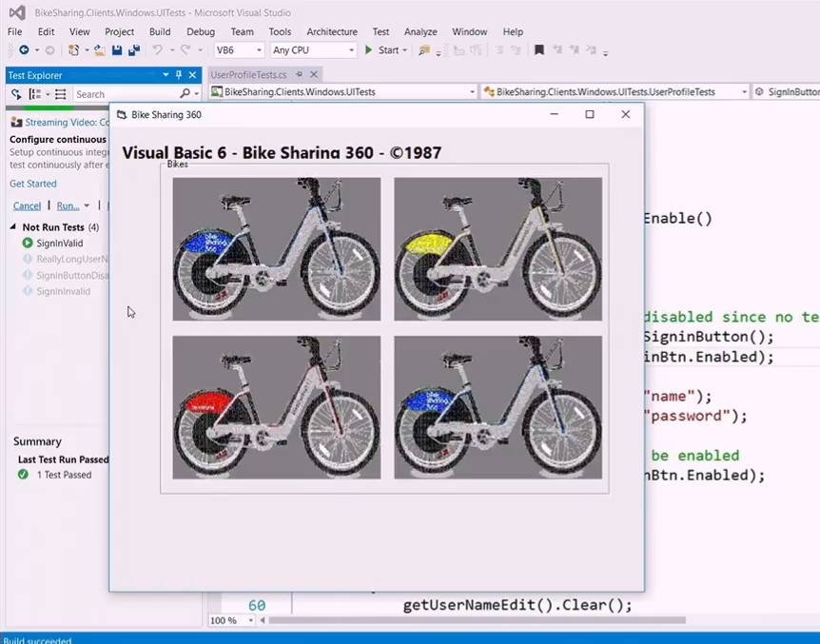Open the Analyze menu
The height and width of the screenshot is (644, 820).
coord(420,31)
